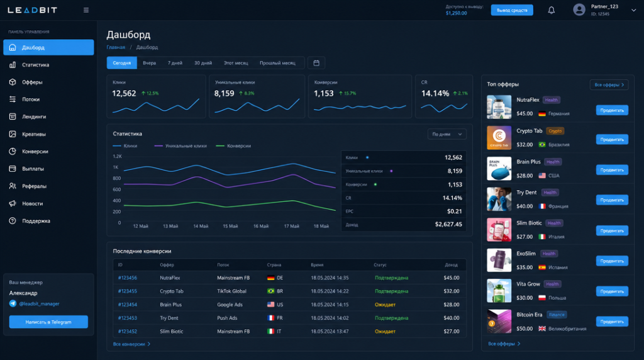Select the Сегодня period tab
The height and width of the screenshot is (360, 644).
[121, 63]
